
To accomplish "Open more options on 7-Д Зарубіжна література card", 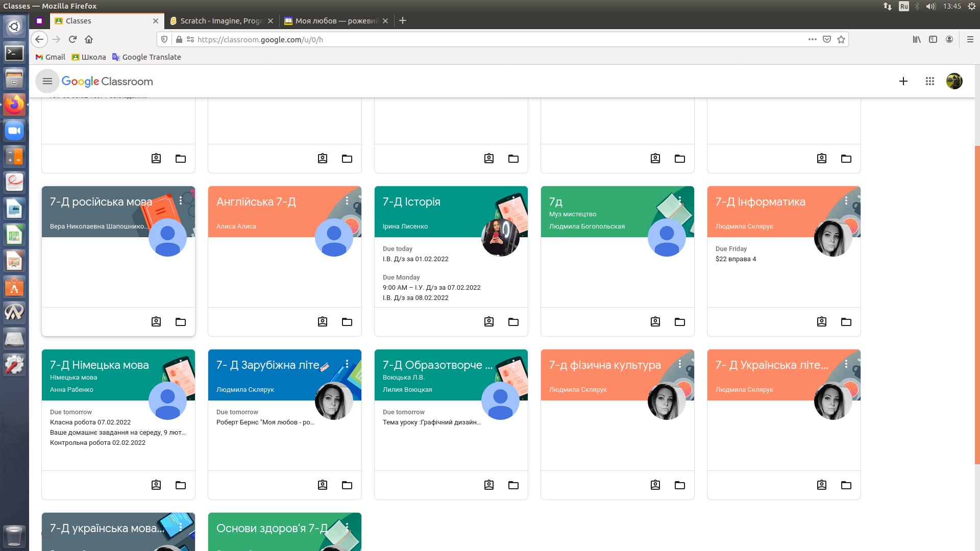I will [x=347, y=364].
